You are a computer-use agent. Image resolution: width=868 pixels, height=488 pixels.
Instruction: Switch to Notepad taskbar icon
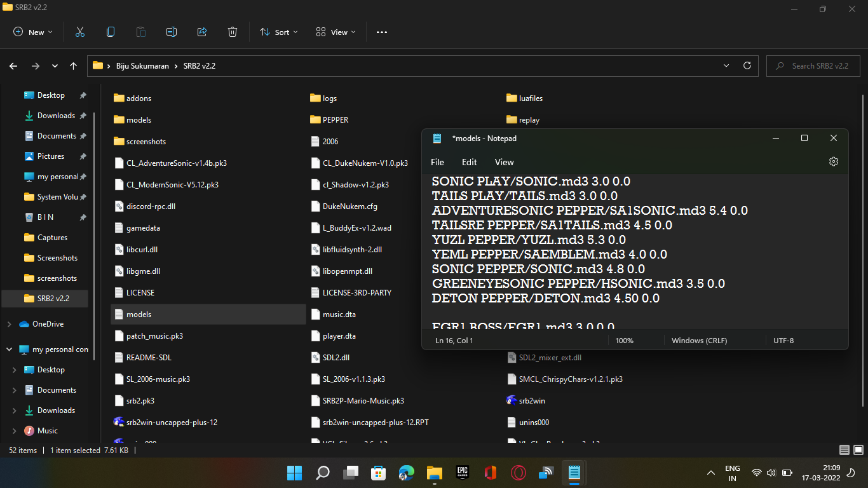(x=574, y=473)
